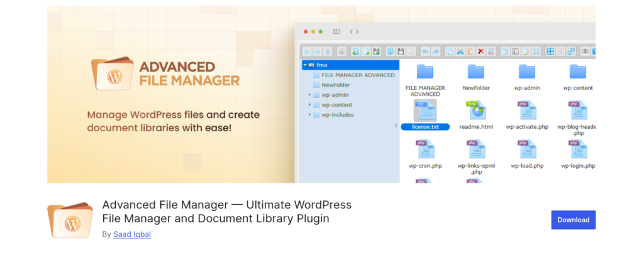Click the Preview eye toolbar icon

click(585, 51)
